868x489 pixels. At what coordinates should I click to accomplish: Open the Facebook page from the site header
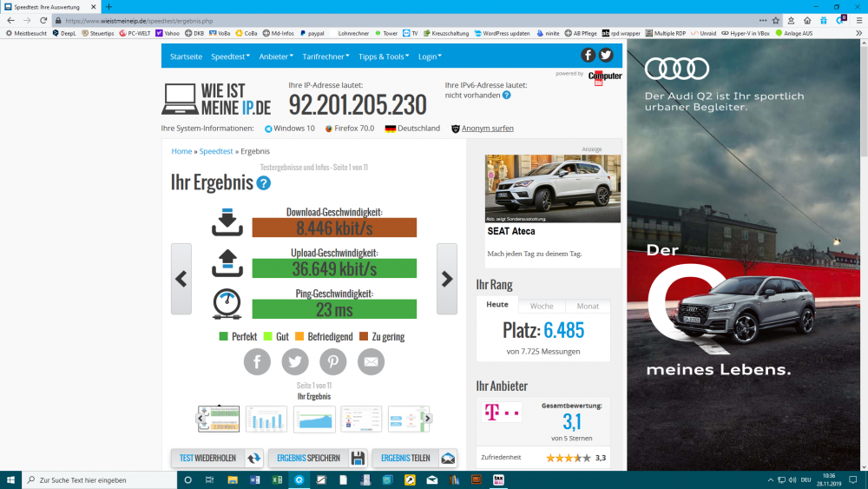[588, 55]
